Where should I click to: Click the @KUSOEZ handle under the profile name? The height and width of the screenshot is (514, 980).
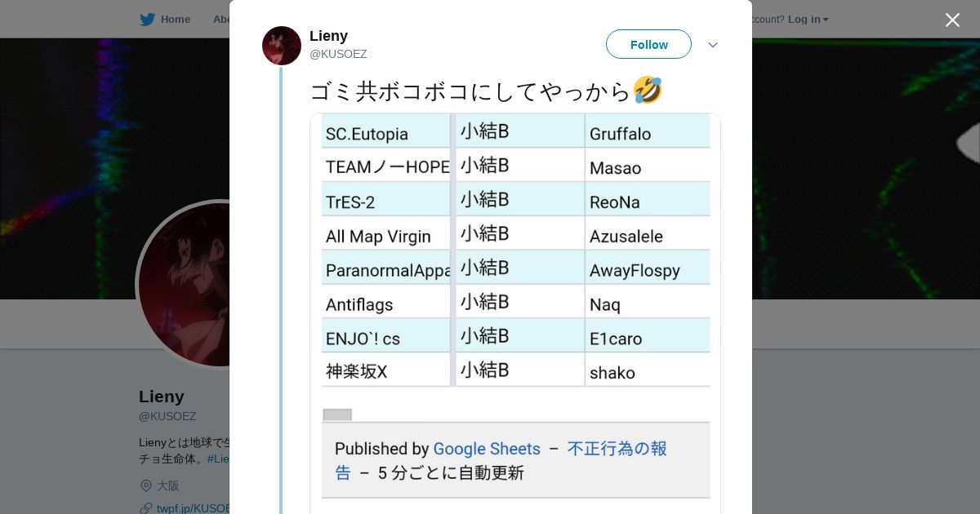(167, 416)
